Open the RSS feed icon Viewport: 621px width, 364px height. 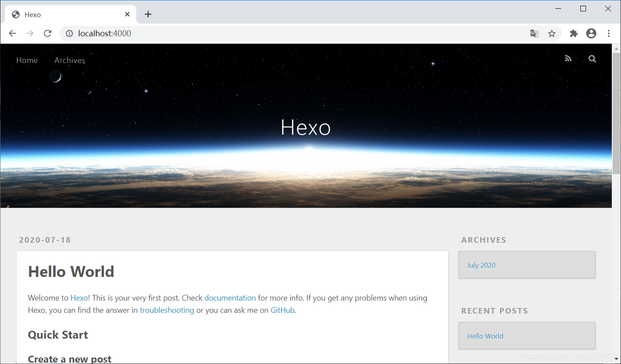568,59
